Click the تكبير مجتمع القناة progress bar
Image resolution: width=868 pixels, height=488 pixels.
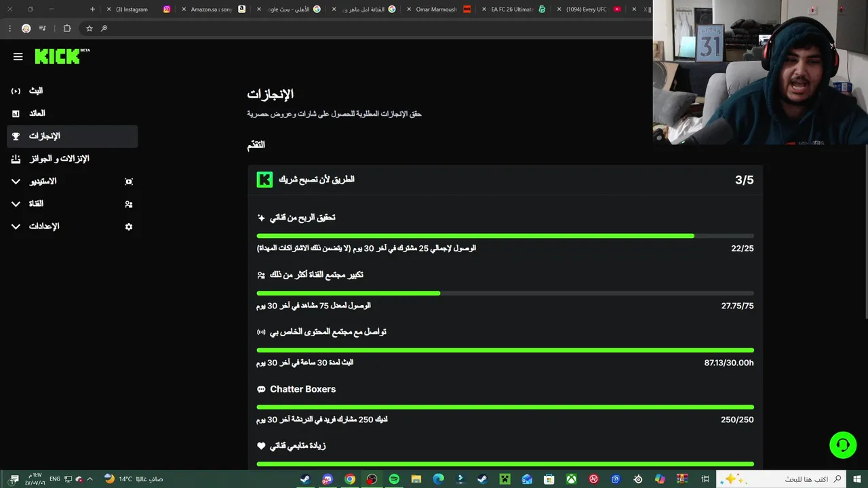coord(505,293)
